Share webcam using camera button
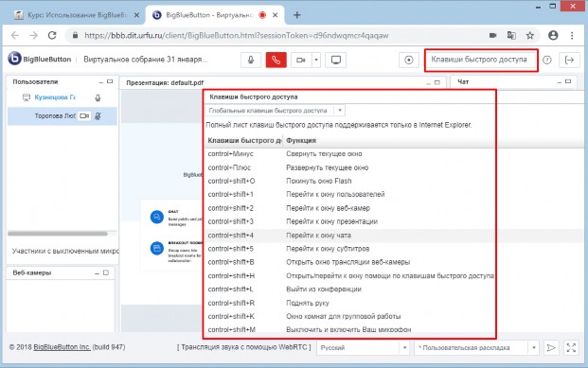The height and width of the screenshot is (368, 588). pos(301,60)
